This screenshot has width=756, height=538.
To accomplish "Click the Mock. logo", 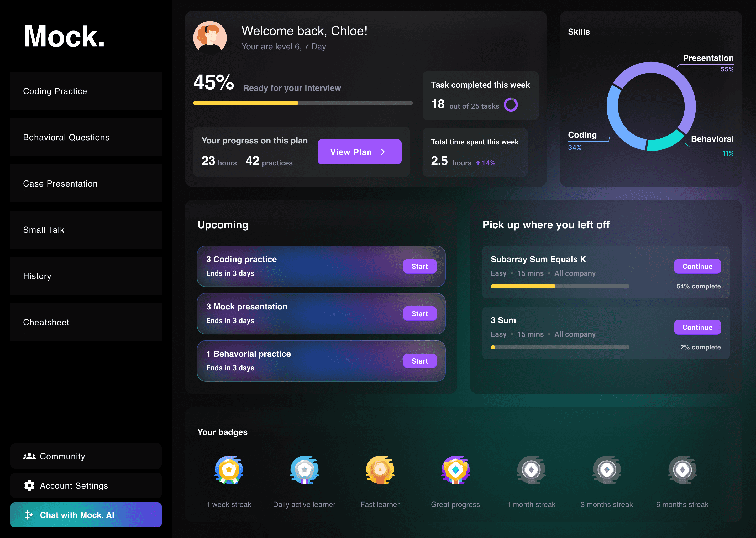I will [64, 37].
